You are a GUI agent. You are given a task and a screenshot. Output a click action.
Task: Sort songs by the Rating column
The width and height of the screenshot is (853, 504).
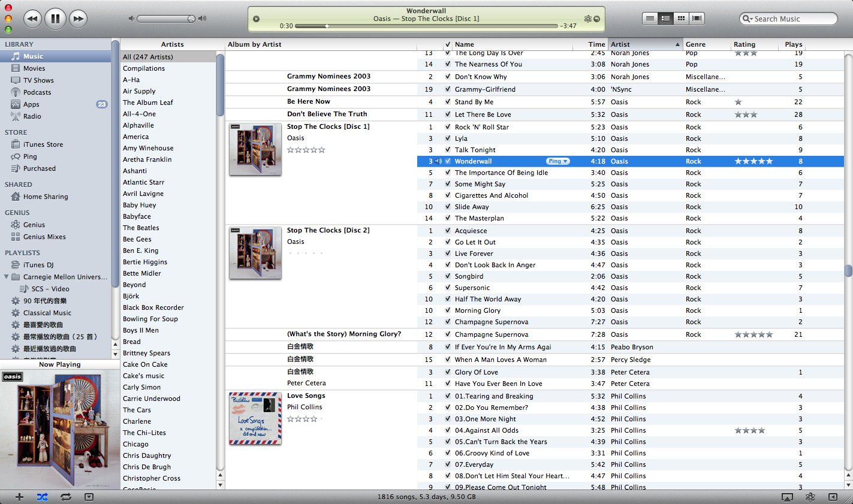(755, 44)
